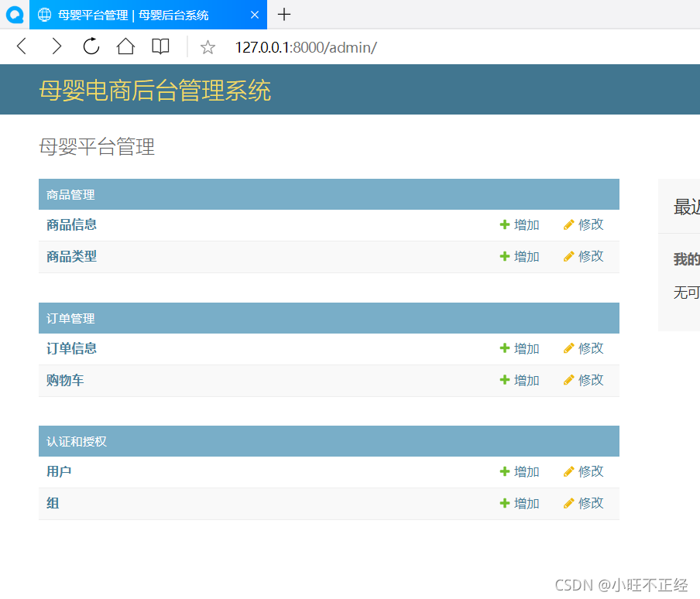The width and height of the screenshot is (700, 599).
Task: Reload the page with the refresh icon
Action: pos(91,46)
